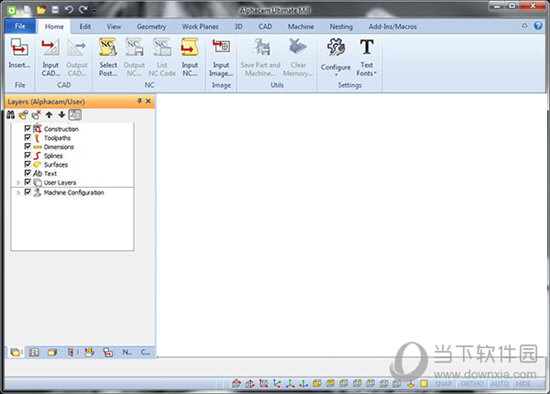Select the C... panel tab at bottom
Viewport: 550px width, 394px height.
(x=145, y=352)
